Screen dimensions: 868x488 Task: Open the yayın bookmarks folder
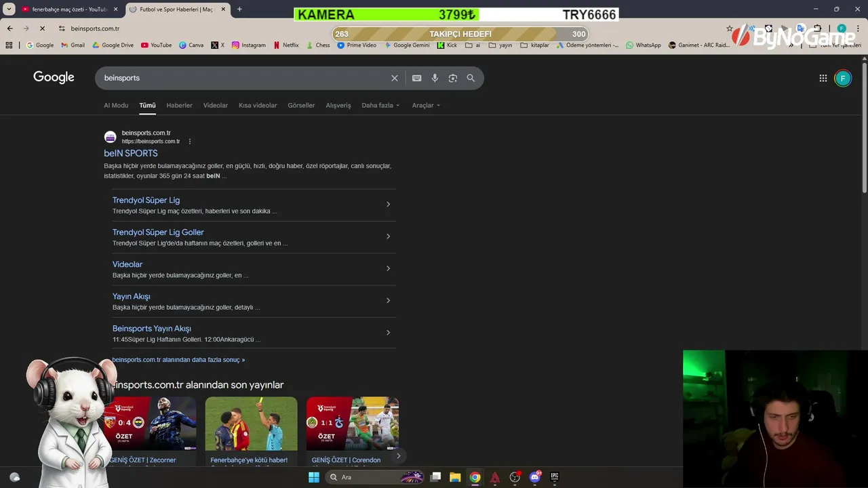pos(500,45)
